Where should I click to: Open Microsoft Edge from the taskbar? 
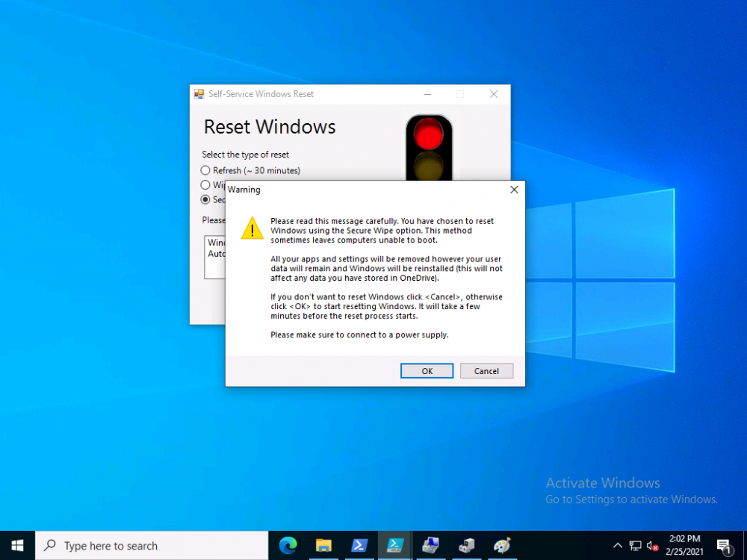(x=288, y=546)
